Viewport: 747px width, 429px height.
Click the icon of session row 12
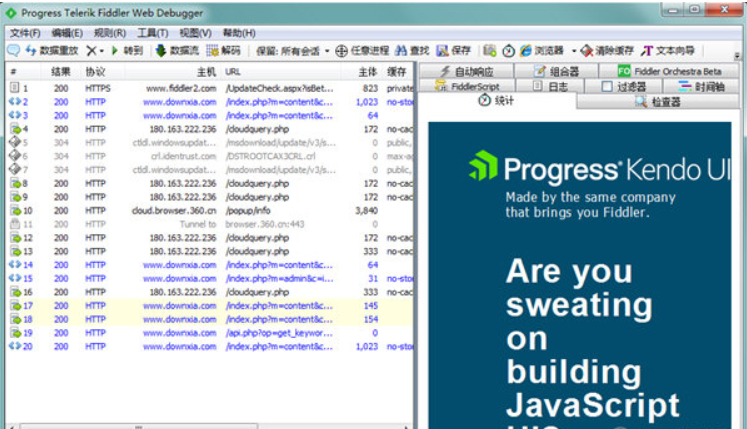pos(16,237)
